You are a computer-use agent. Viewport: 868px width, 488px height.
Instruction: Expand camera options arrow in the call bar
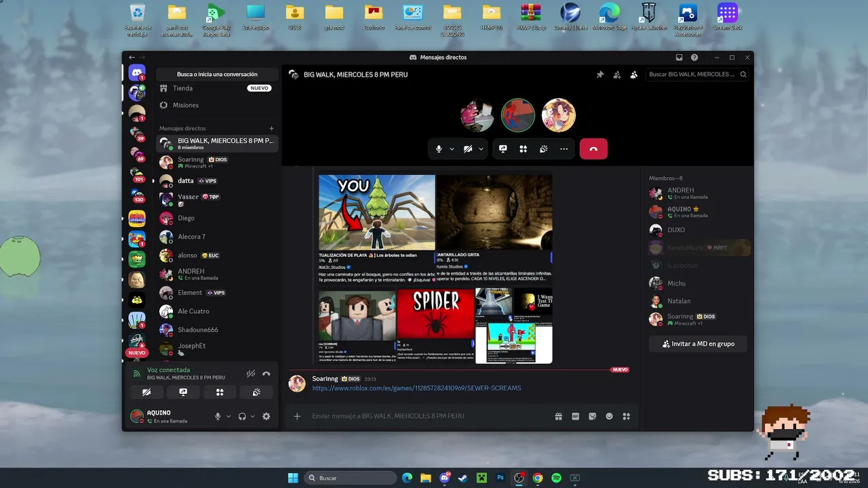point(481,149)
